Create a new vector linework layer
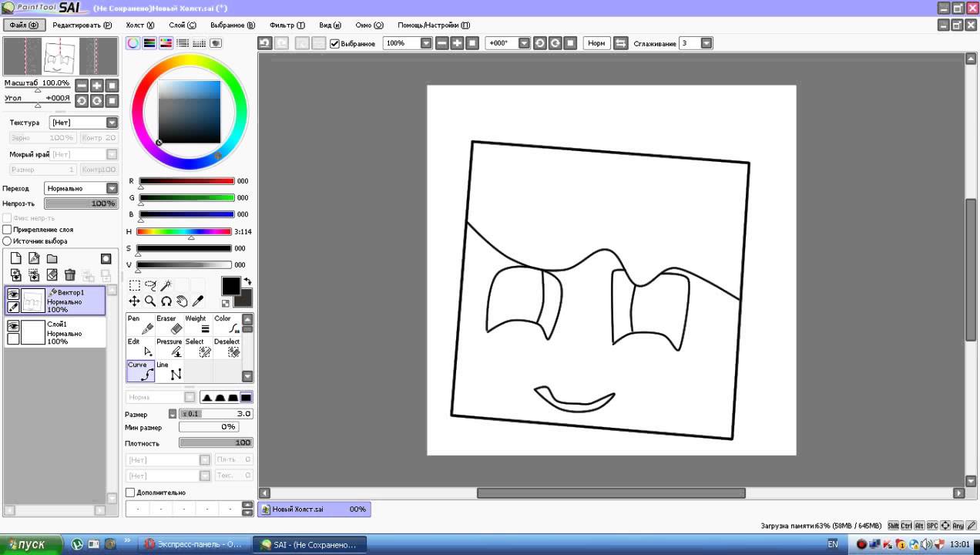Image resolution: width=980 pixels, height=555 pixels. pos(34,259)
